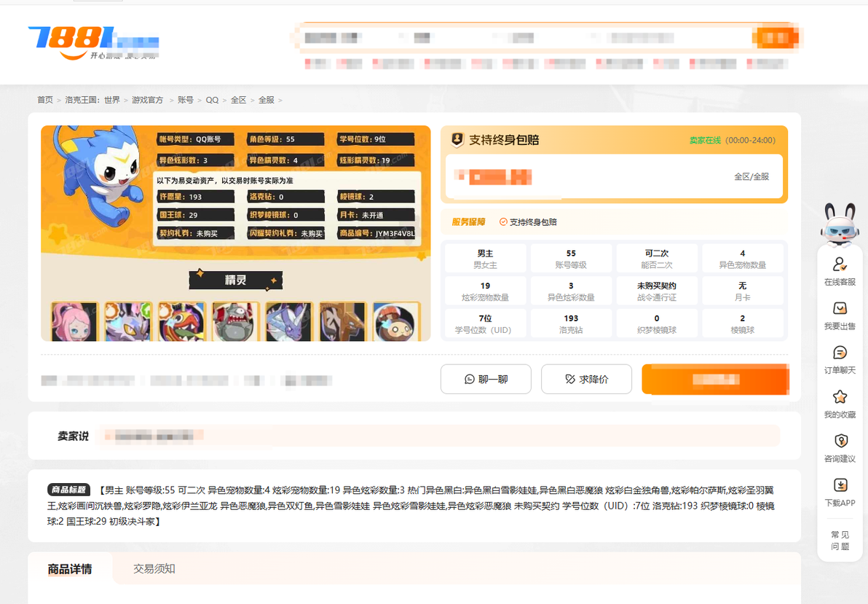Open 咨询建议 shield icon
This screenshot has height=604, width=868.
(841, 441)
